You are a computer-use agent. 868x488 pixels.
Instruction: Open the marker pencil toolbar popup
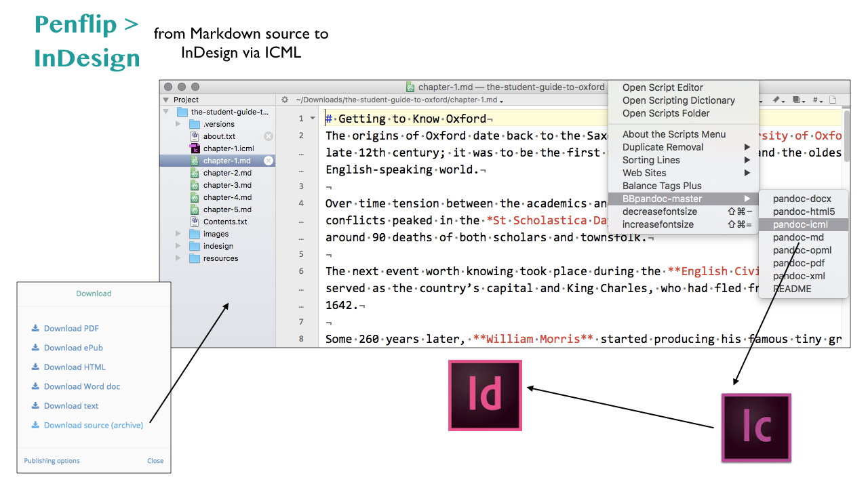point(778,100)
